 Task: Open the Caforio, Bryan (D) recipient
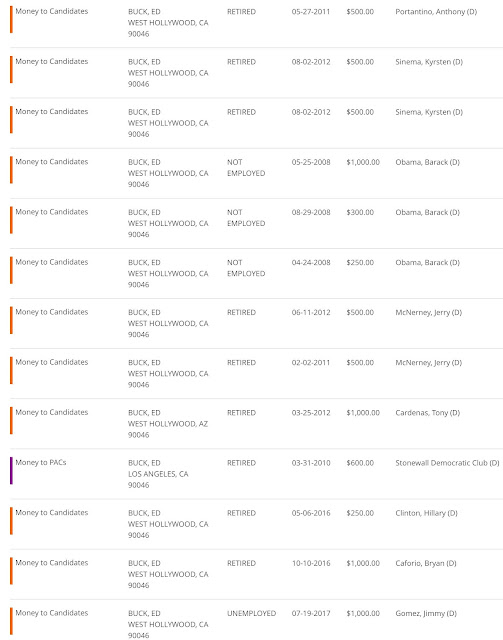point(425,563)
